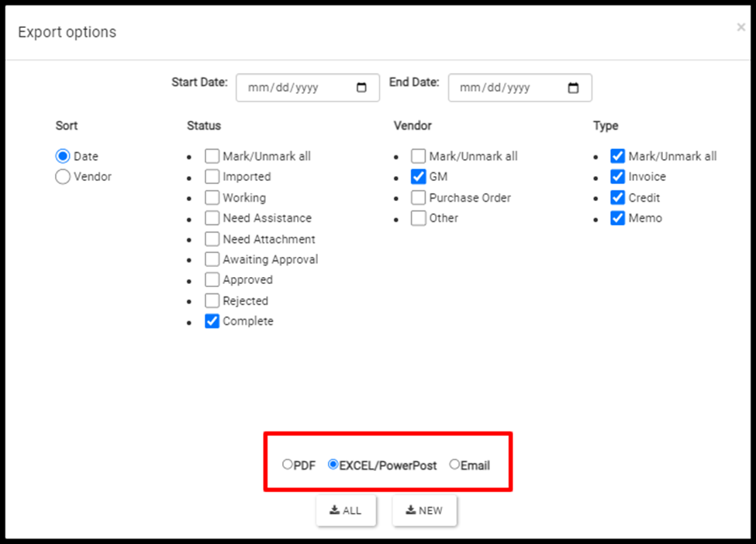
Task: Click the NEW download button
Action: pyautogui.click(x=424, y=510)
